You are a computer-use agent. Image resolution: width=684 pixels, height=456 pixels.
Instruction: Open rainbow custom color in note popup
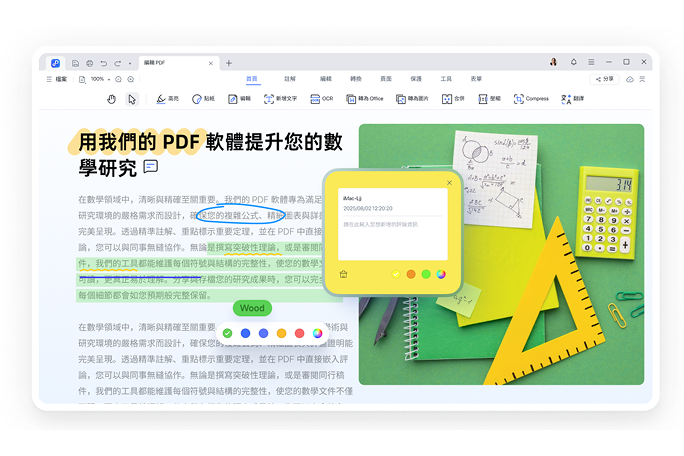click(441, 274)
